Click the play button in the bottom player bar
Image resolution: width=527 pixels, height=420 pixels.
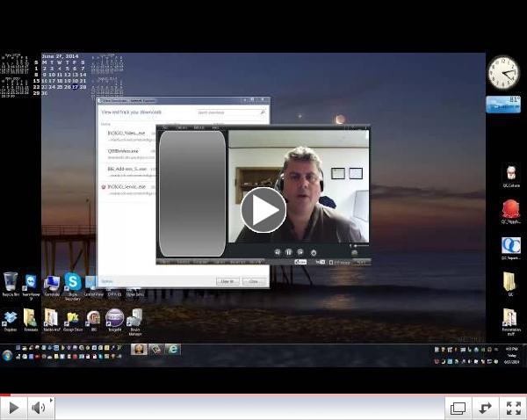pos(13,408)
